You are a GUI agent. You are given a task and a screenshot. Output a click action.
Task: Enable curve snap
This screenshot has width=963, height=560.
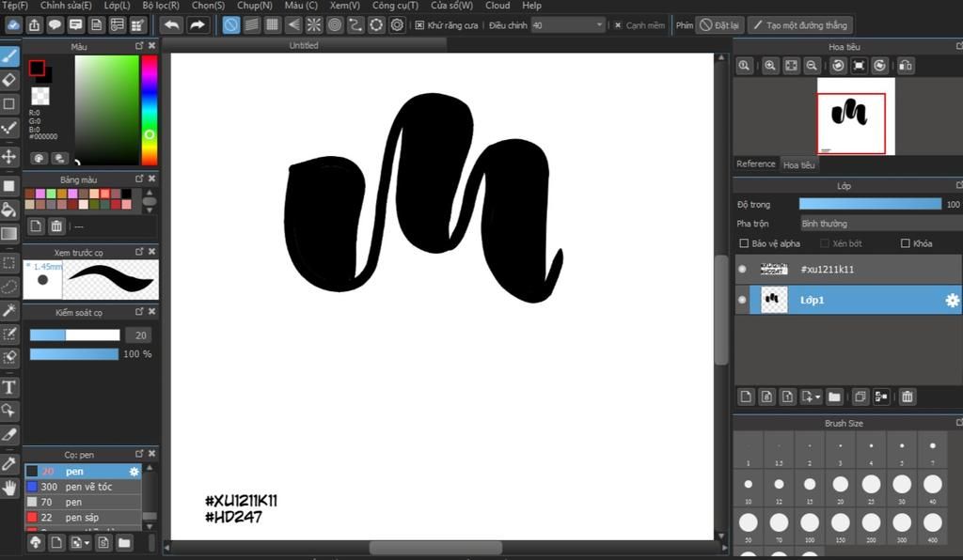(x=355, y=25)
